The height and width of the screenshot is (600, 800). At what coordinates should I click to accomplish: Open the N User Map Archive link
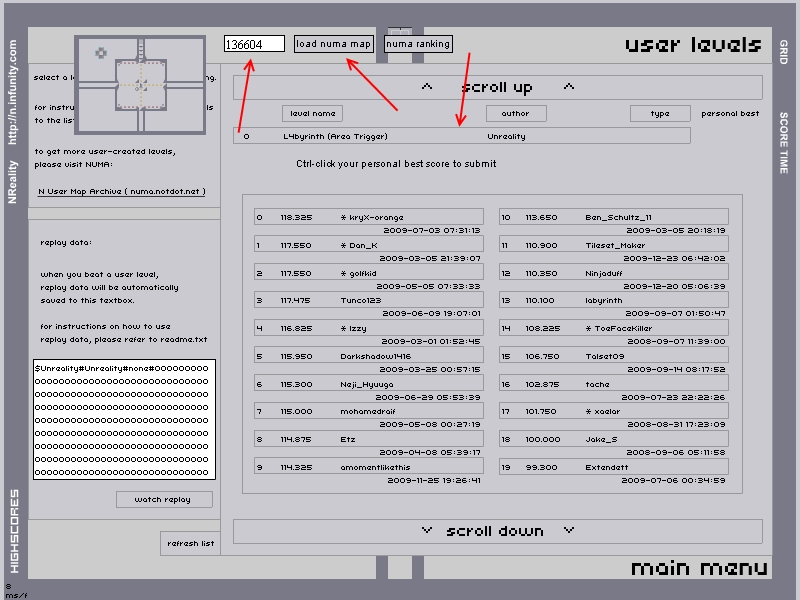pos(121,191)
